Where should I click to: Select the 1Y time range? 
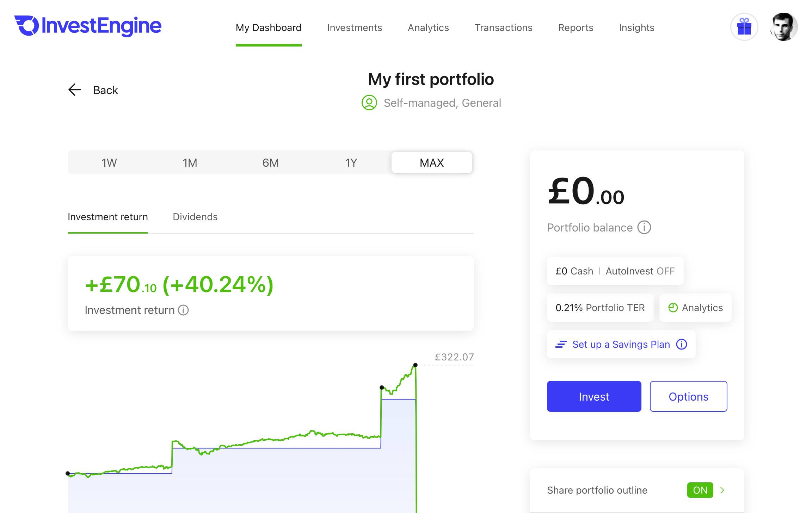pyautogui.click(x=351, y=162)
